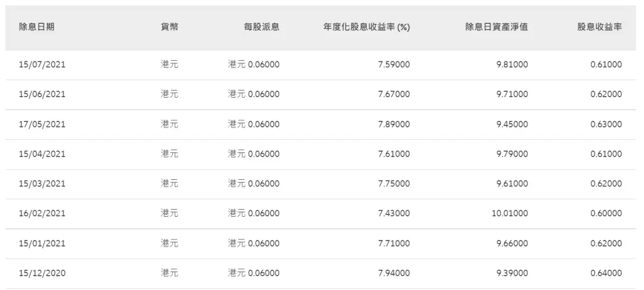Click the 7.43000 annualized yield cell
The height and width of the screenshot is (290, 644).
pos(394,214)
